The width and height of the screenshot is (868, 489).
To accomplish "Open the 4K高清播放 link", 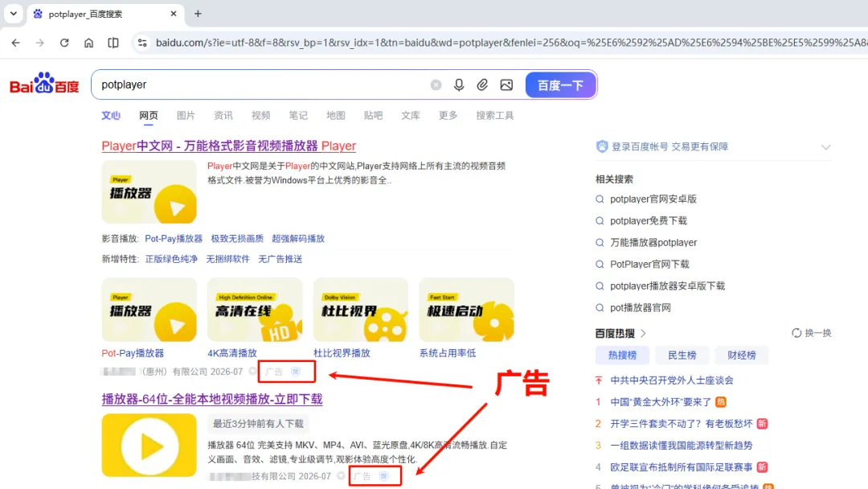I will pyautogui.click(x=232, y=353).
